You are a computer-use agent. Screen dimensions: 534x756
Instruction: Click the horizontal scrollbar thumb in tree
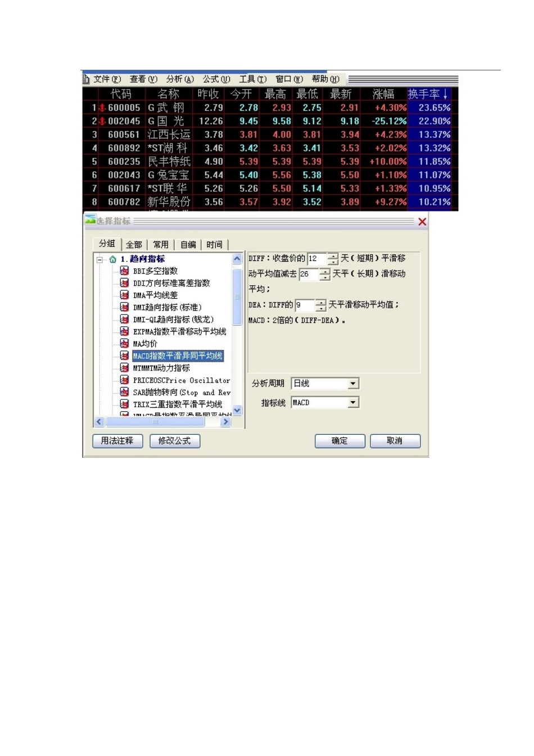point(156,421)
